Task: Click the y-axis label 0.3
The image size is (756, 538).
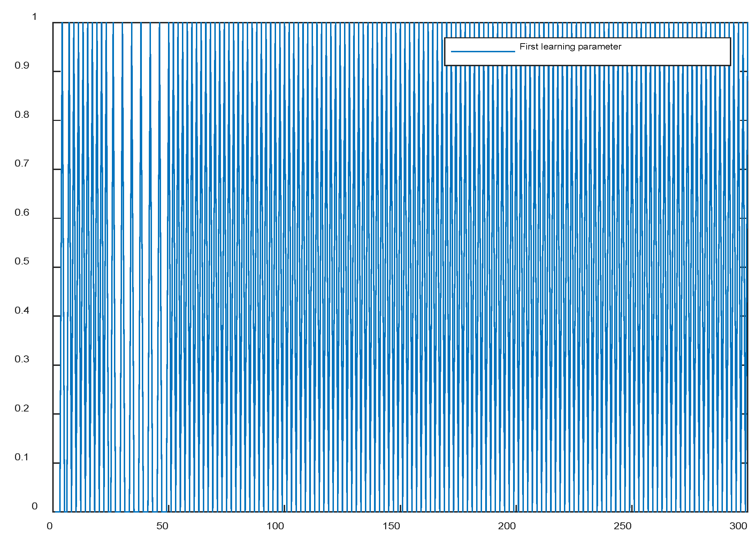Action: (x=22, y=359)
